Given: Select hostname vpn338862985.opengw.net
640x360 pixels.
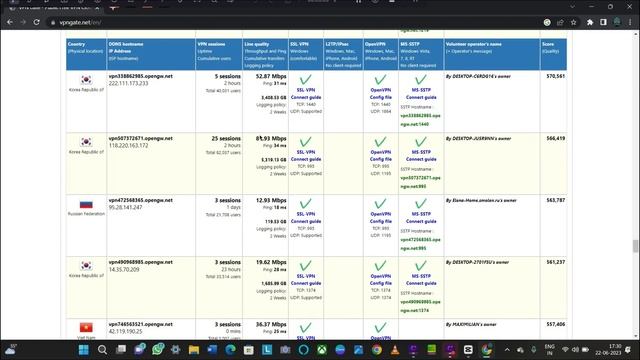Looking at the screenshot, I should click(x=140, y=76).
